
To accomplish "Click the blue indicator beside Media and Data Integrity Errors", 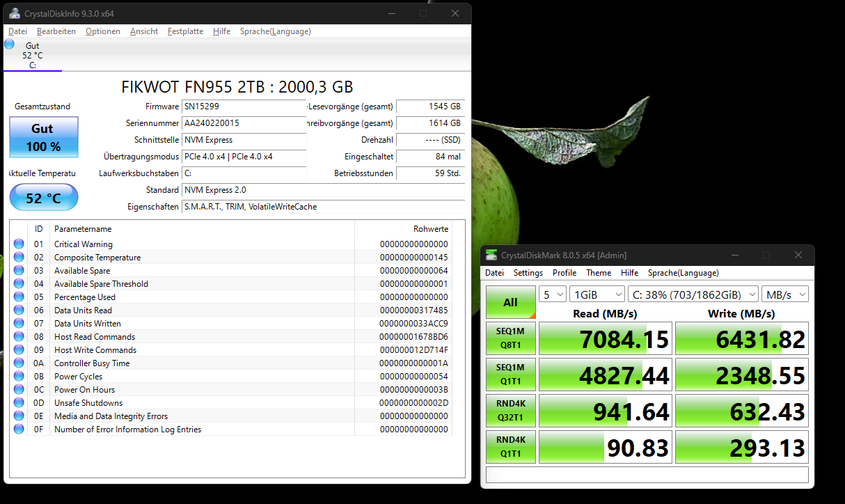I will point(19,416).
